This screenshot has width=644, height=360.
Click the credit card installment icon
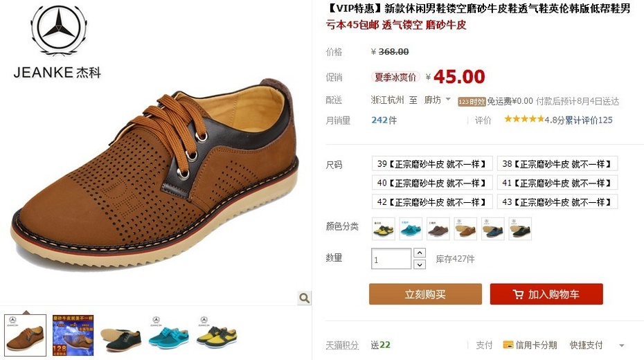click(508, 345)
